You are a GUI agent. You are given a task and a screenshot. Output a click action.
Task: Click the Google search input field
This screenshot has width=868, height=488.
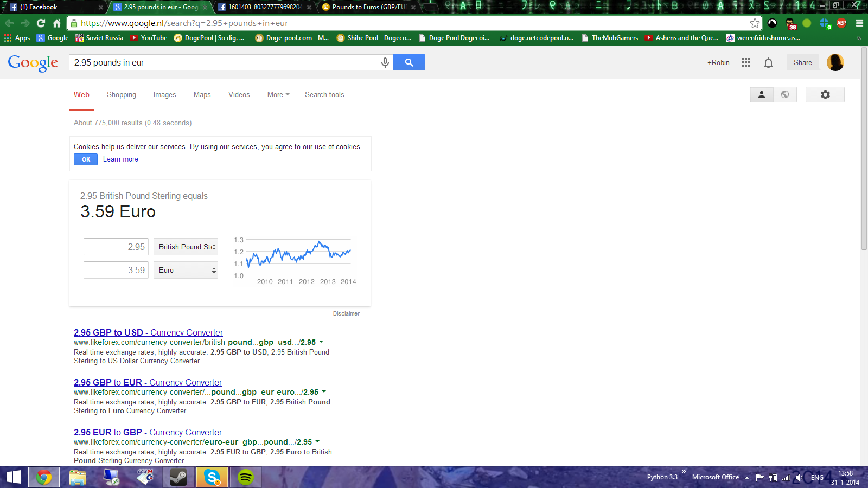[x=225, y=62]
